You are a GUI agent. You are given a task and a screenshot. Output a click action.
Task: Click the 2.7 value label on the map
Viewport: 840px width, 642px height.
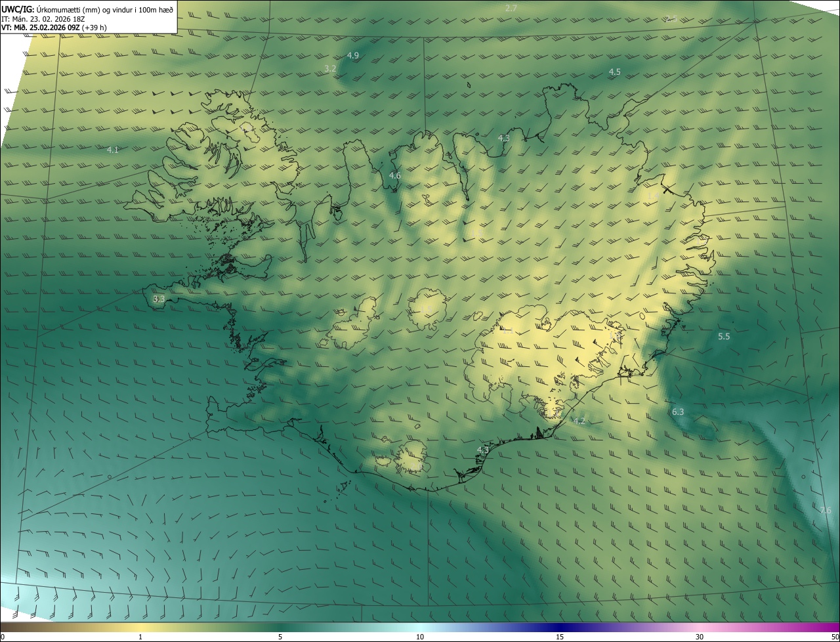click(x=511, y=8)
